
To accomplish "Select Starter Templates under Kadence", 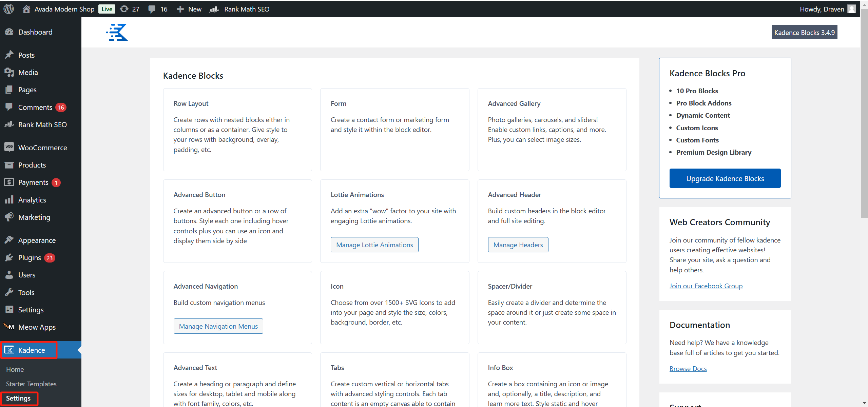I will [31, 384].
